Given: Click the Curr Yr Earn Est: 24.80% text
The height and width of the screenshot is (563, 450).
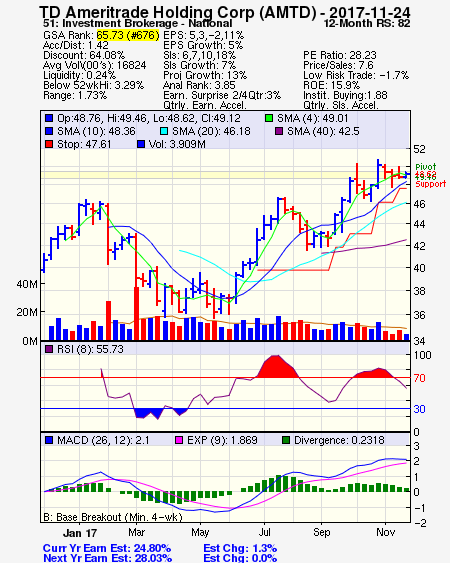Looking at the screenshot, I should [107, 549].
